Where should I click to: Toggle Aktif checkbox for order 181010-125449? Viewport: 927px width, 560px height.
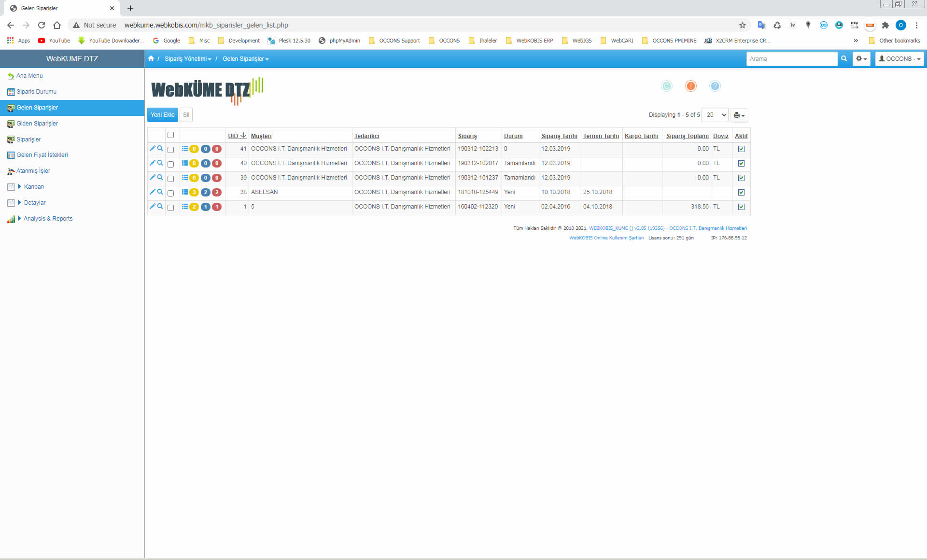pyautogui.click(x=741, y=192)
